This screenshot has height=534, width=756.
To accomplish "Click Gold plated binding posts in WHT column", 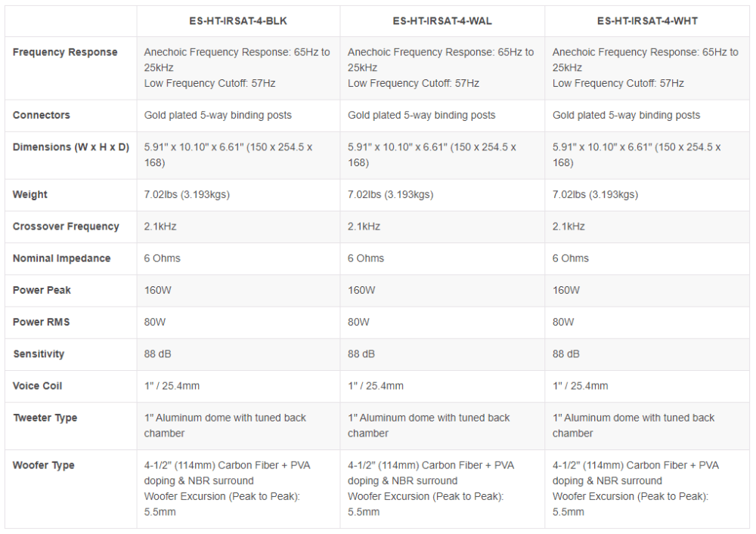I will [626, 115].
